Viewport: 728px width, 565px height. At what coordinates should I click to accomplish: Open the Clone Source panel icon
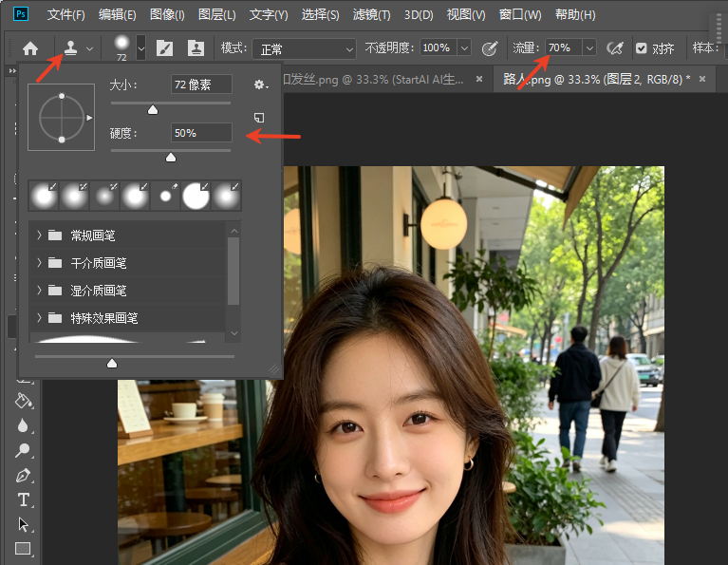pos(196,47)
